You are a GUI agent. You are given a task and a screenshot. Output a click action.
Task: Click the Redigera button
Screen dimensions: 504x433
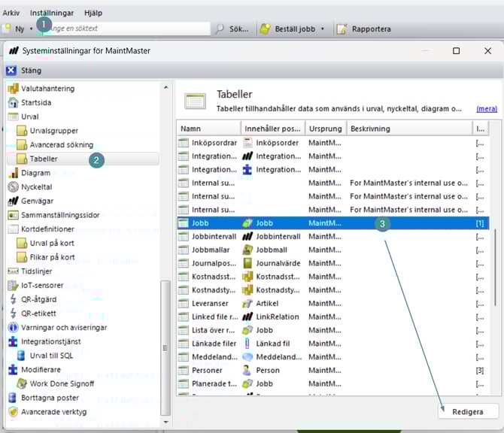468,412
